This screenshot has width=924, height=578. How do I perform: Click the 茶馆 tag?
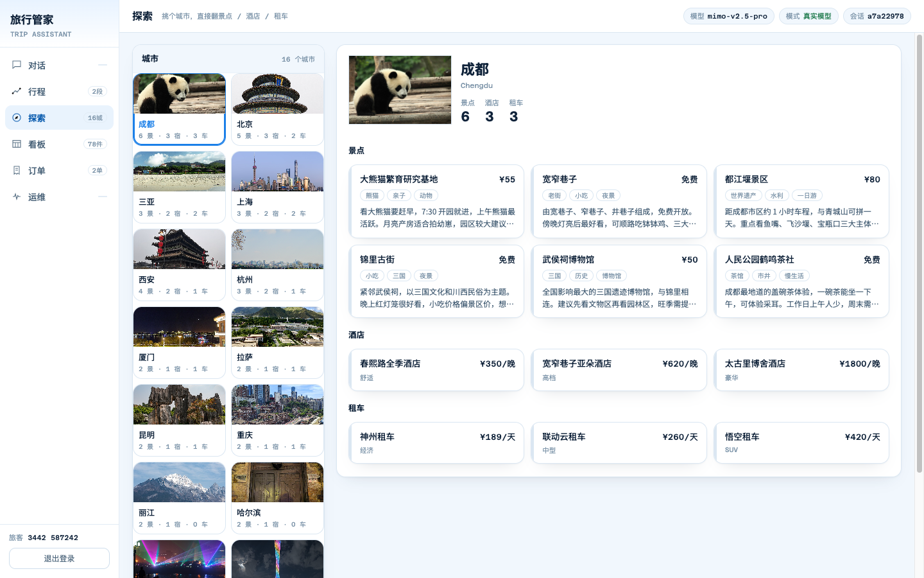[x=737, y=276]
